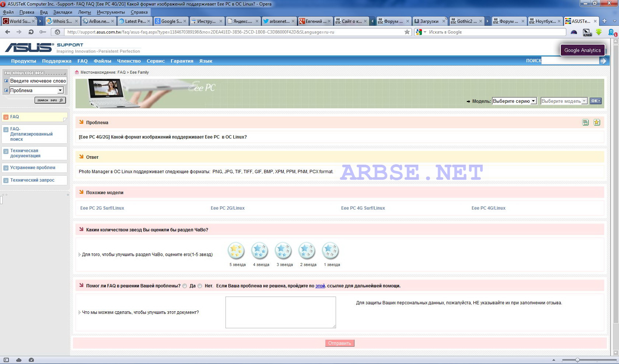Viewport: 619px width, 364px height.
Task: Switch to the Загрузки tab
Action: pos(430,21)
